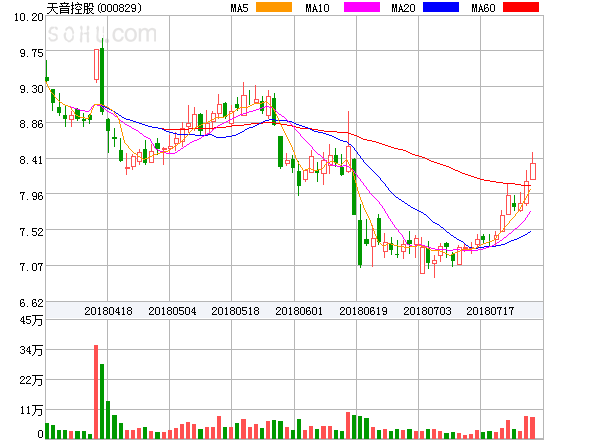Click the 7.07 price axis label
The image size is (600, 440).
coord(31,267)
